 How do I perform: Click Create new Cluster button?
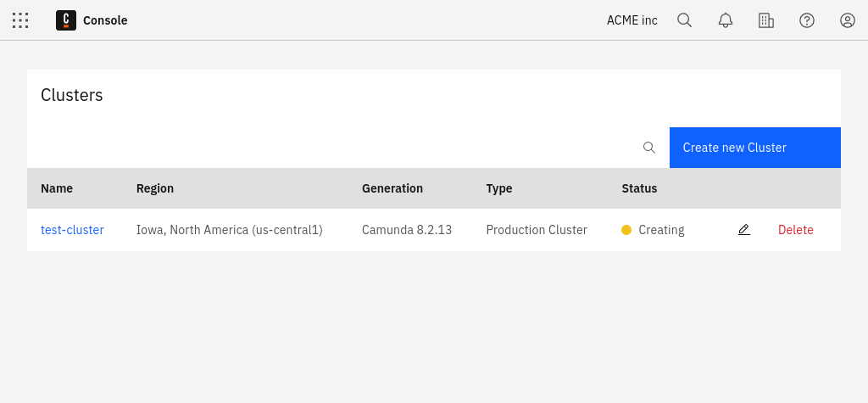(755, 148)
